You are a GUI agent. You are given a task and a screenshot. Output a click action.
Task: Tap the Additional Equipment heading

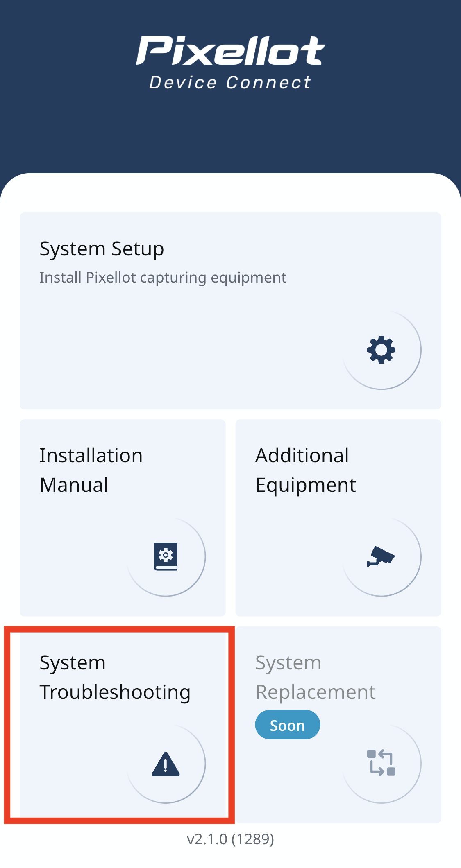pyautogui.click(x=306, y=470)
